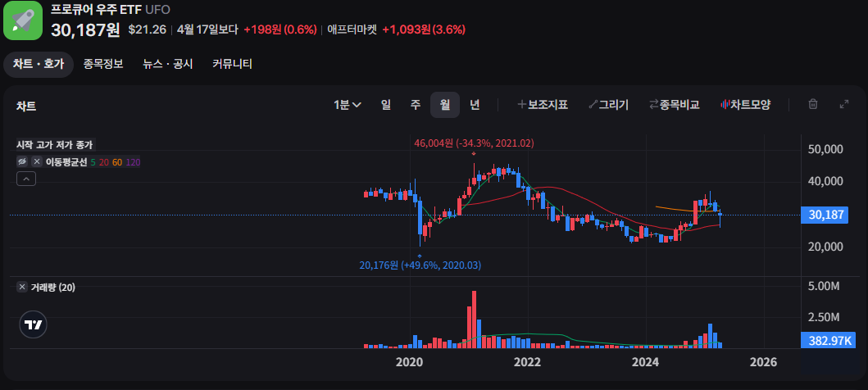Viewport: 868px width, 390px height.
Task: Open the TradingView logo badge
Action: pos(34,324)
